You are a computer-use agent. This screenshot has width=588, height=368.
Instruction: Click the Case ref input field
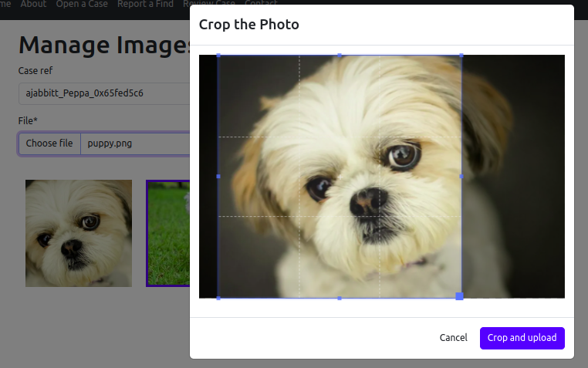pyautogui.click(x=104, y=93)
